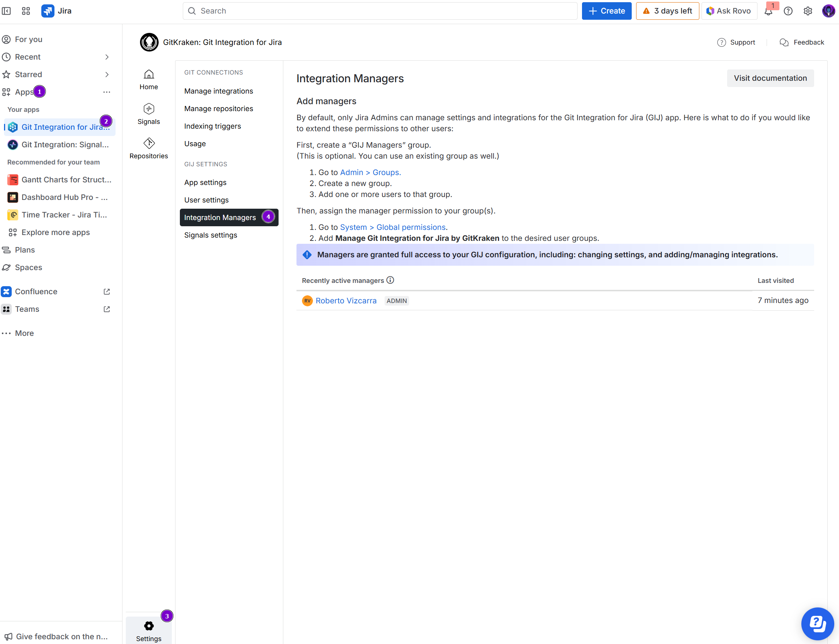The image size is (839, 644).
Task: Expand the Recent menu chevron
Action: tap(107, 57)
